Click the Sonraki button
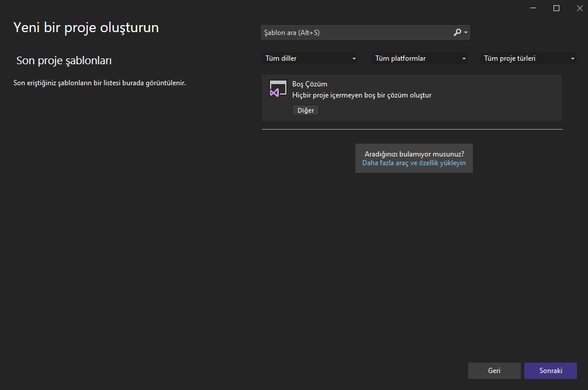 coord(551,371)
